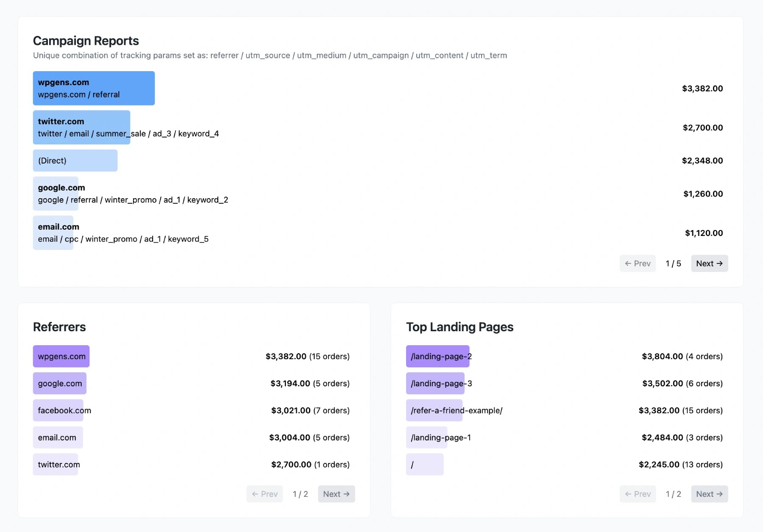Click Prev in Top Landing Pages panel
763x532 pixels.
click(x=637, y=493)
